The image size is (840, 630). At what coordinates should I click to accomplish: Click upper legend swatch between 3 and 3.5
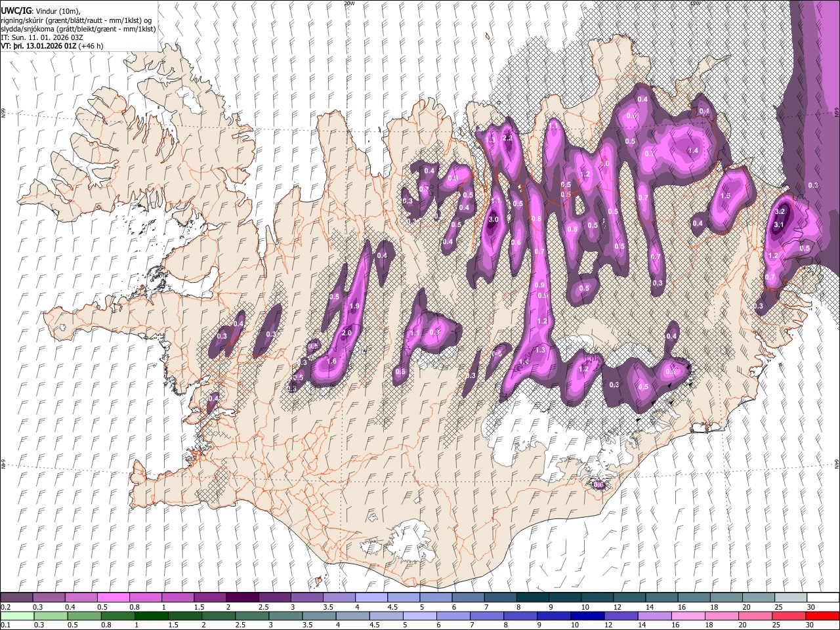(306, 598)
